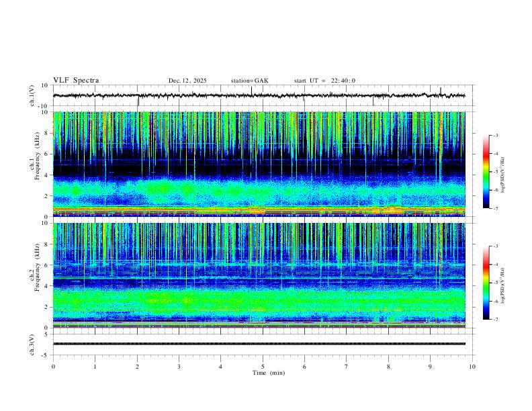Click '-7' on the ch.2 colorbar
The image size is (532, 411).
tap(495, 320)
